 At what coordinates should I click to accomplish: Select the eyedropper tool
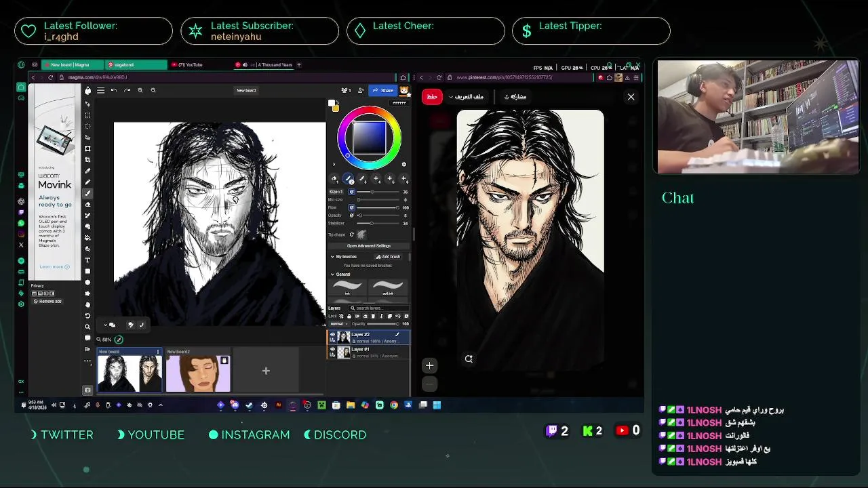click(87, 171)
